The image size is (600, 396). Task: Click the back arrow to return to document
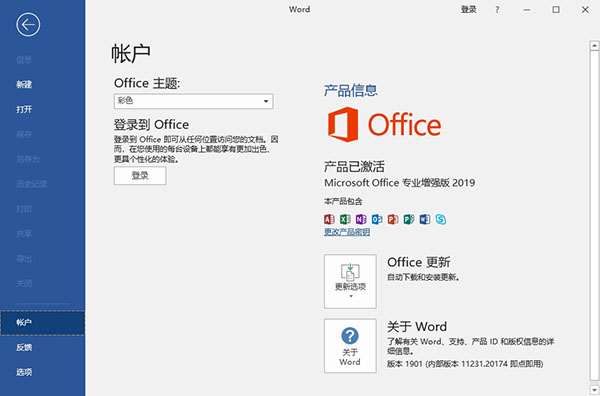click(x=28, y=24)
